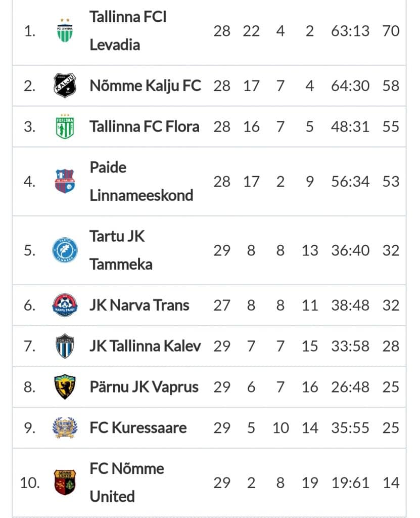Click Nõmme Kalju's 64:30 goal difference
The height and width of the screenshot is (518, 420).
[350, 86]
